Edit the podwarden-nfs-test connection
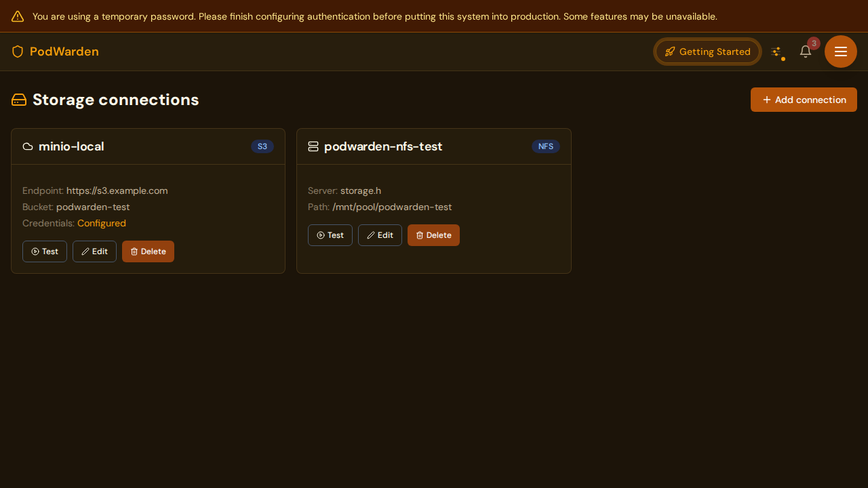Viewport: 868px width, 488px height. click(380, 235)
